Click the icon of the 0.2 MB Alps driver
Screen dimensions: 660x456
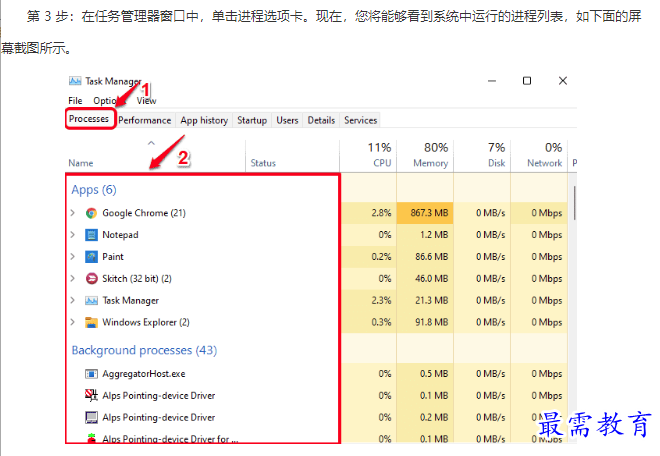(91, 418)
